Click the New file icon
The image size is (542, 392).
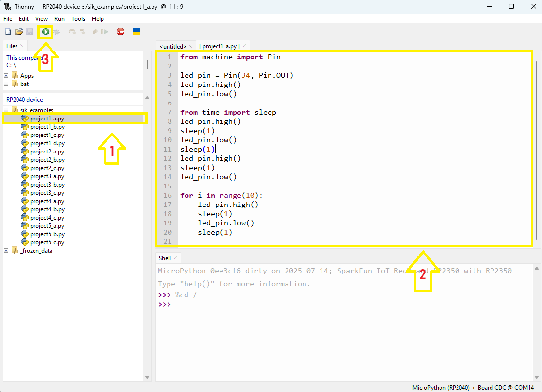[8, 32]
